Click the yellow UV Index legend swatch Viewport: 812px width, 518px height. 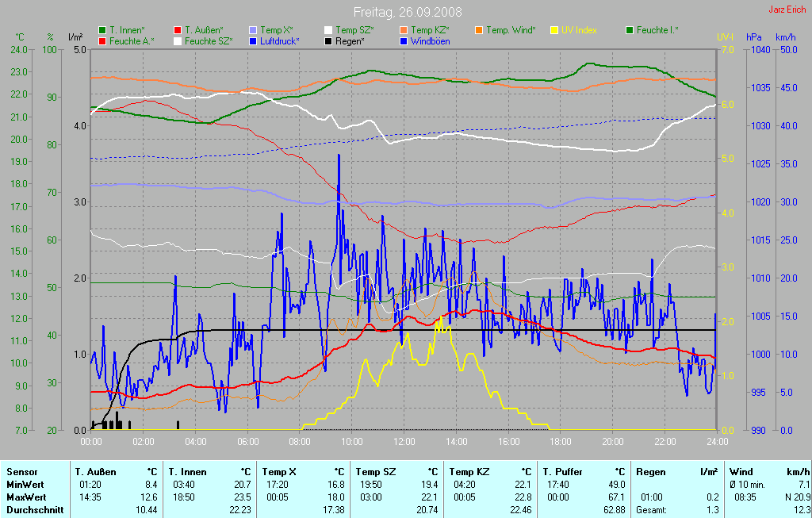click(555, 30)
